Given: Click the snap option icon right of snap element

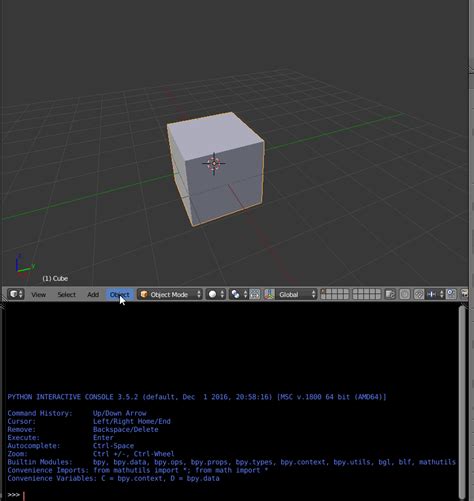Looking at the screenshot, I should point(451,294).
